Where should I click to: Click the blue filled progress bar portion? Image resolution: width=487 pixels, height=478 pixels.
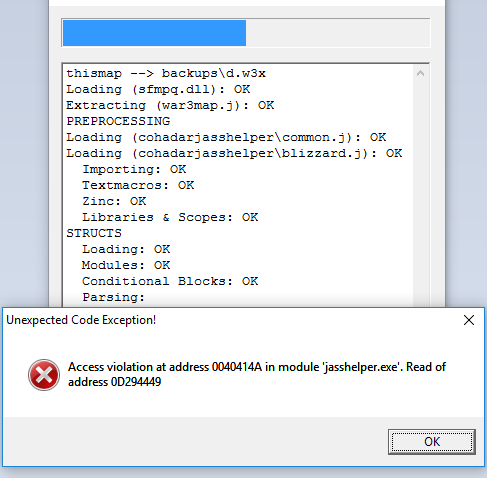(x=154, y=33)
